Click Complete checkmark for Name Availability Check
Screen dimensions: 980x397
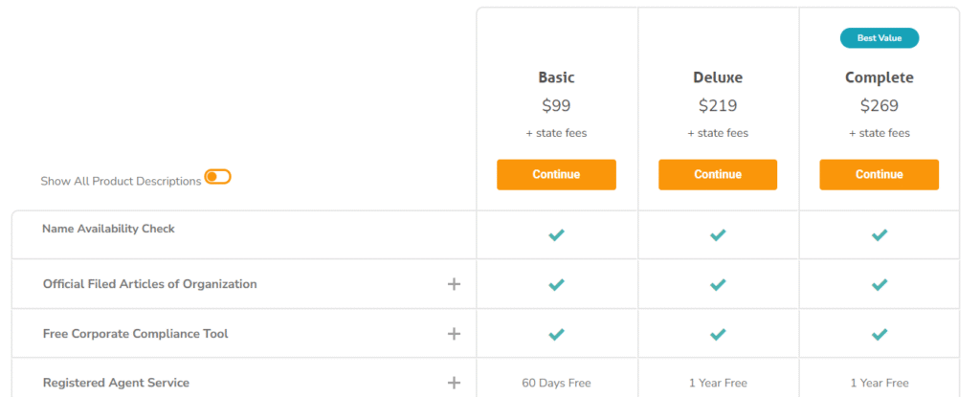[879, 234]
